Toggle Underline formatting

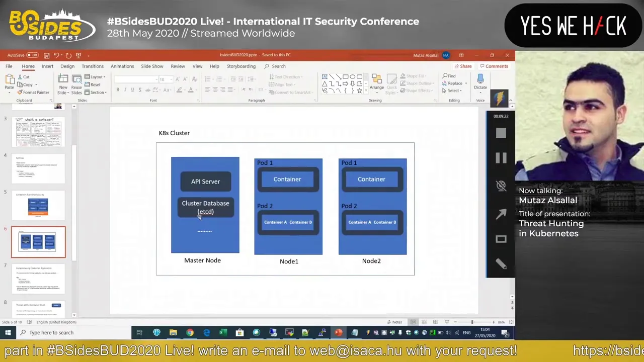click(x=132, y=90)
